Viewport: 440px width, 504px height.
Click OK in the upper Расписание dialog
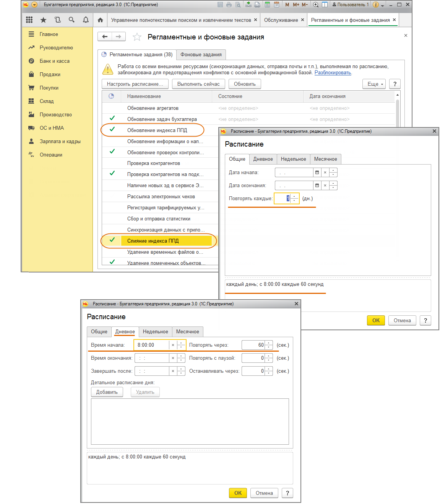[376, 320]
